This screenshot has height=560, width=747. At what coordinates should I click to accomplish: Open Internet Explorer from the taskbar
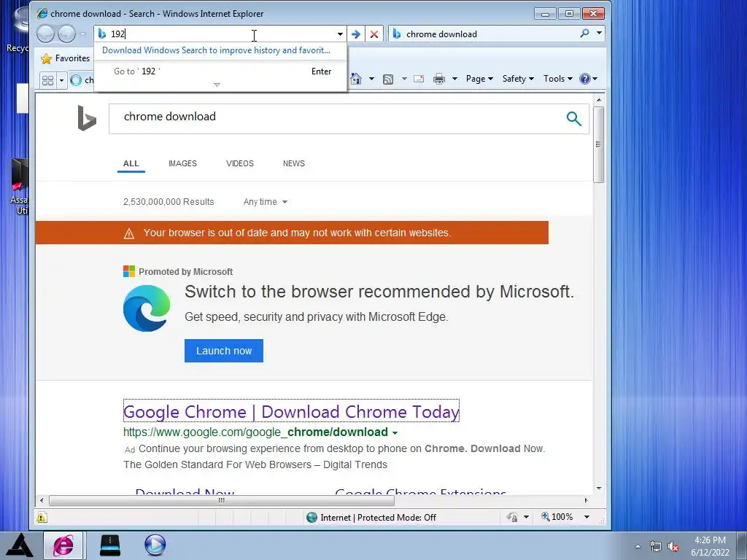63,545
